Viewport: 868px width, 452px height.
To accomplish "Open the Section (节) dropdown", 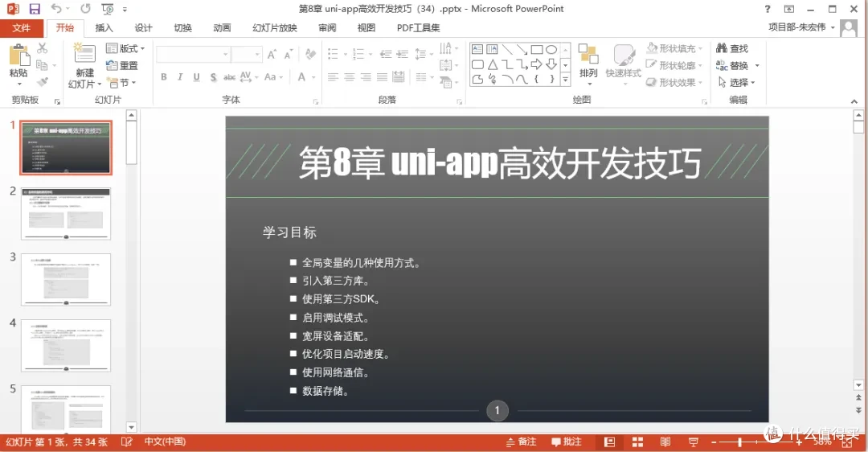I will tap(121, 83).
